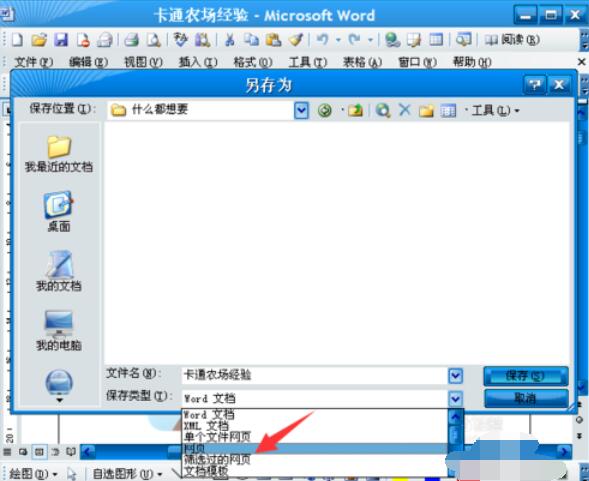The width and height of the screenshot is (589, 481).
Task: Click the Search the Web icon in the dialog
Action: 383,110
